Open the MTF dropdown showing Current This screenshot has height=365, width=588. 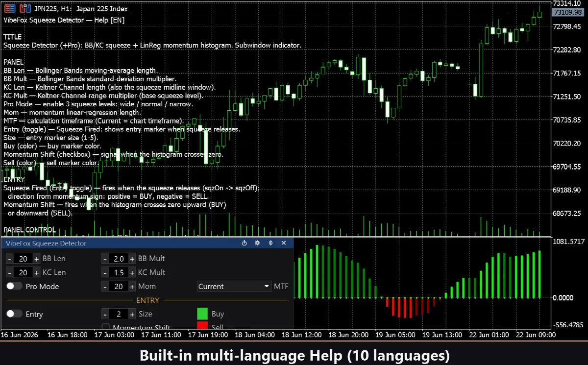[x=234, y=286]
